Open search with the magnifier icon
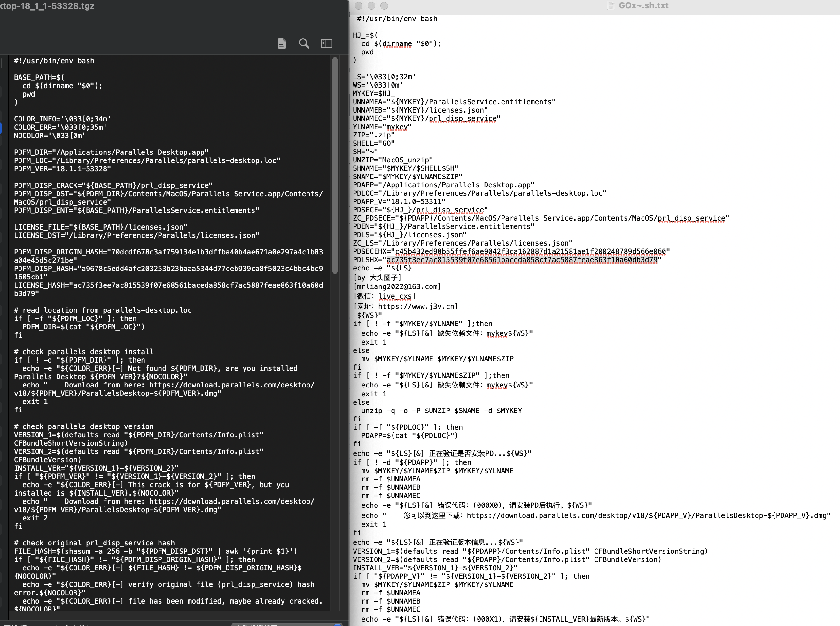 304,43
